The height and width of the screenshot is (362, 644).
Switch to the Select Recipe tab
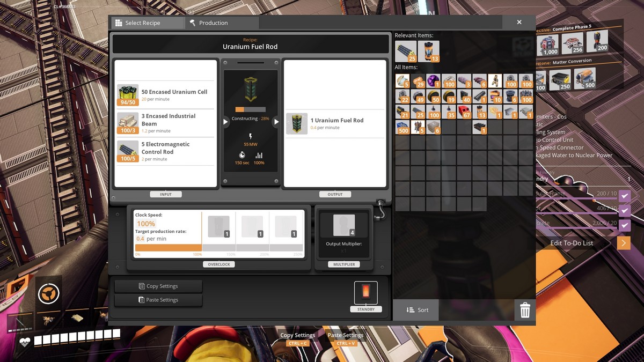[x=147, y=23]
